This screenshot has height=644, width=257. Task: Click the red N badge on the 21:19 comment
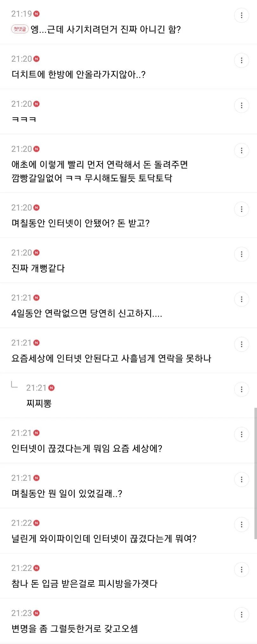pyautogui.click(x=36, y=14)
